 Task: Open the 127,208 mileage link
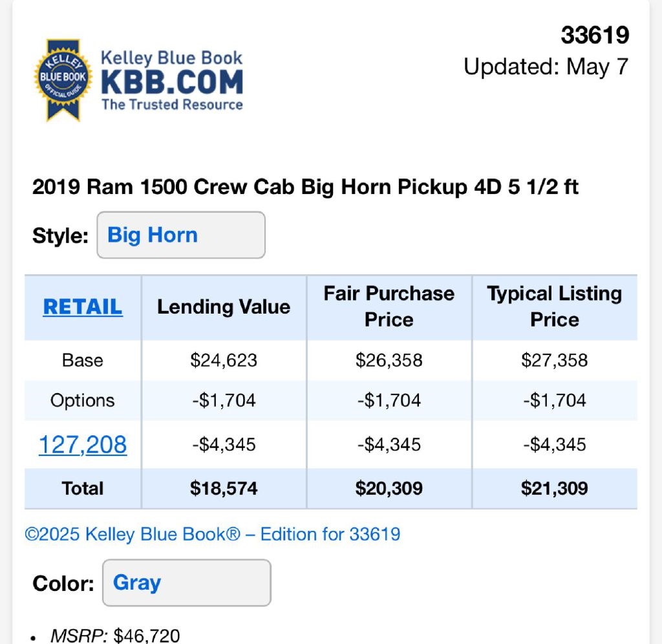83,445
